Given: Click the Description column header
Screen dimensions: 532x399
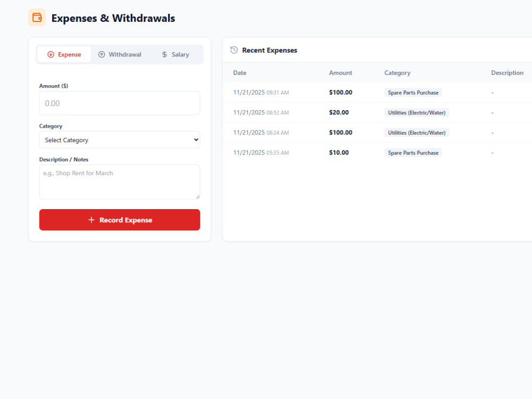Looking at the screenshot, I should pos(507,72).
